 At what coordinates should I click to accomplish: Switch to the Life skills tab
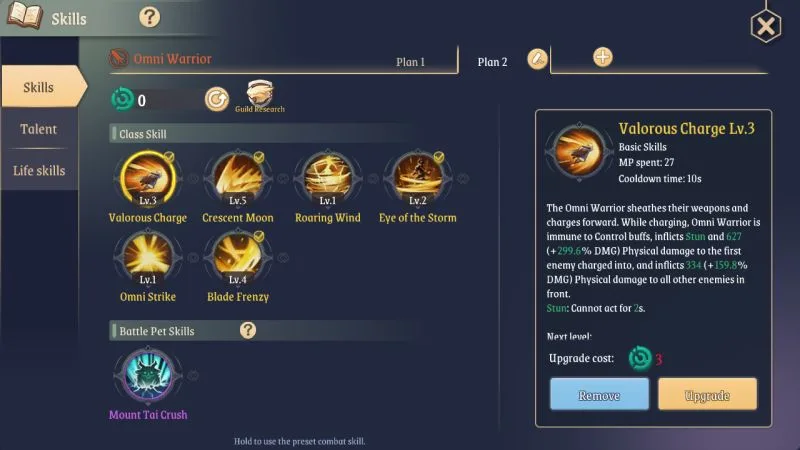coord(39,170)
